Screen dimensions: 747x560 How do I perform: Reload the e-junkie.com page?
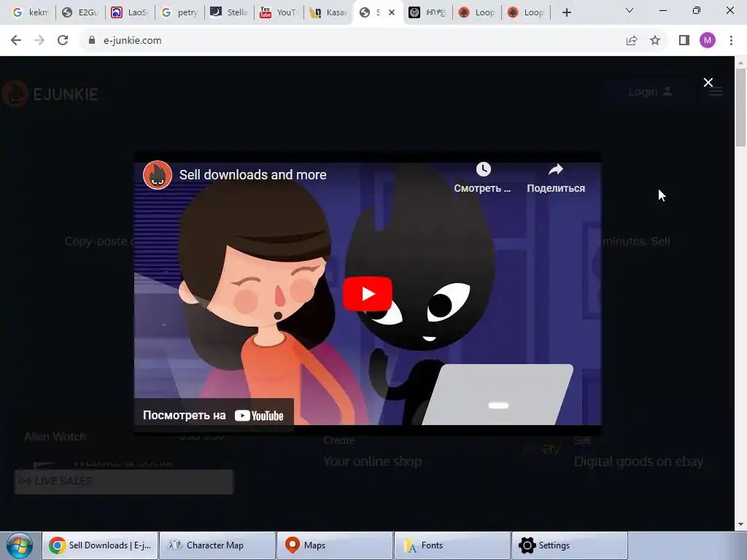(63, 41)
